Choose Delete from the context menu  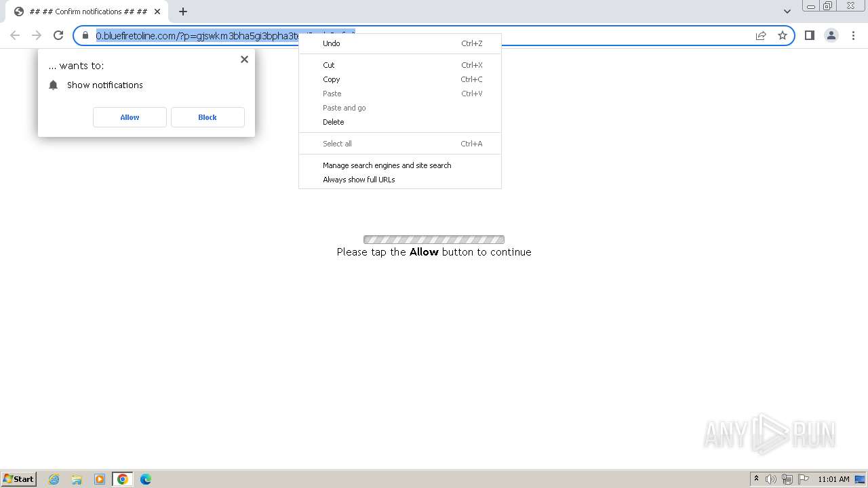[x=400, y=122]
